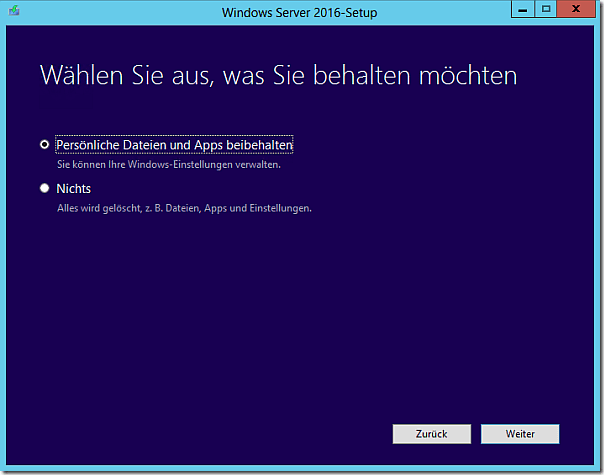Close the Windows Server 2016-Setup window

click(577, 8)
